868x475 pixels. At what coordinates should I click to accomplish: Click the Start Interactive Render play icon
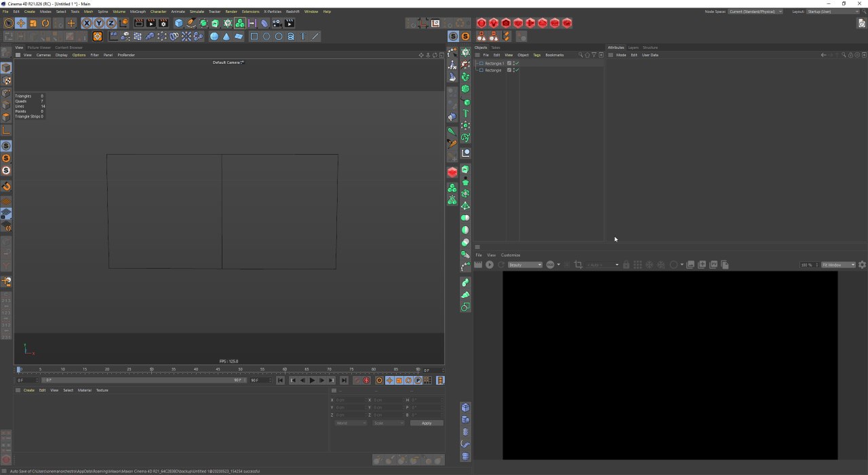click(490, 265)
